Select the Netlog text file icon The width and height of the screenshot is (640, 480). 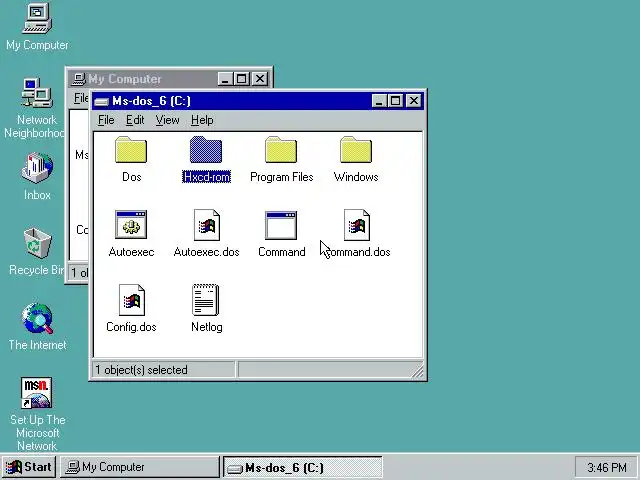(206, 300)
